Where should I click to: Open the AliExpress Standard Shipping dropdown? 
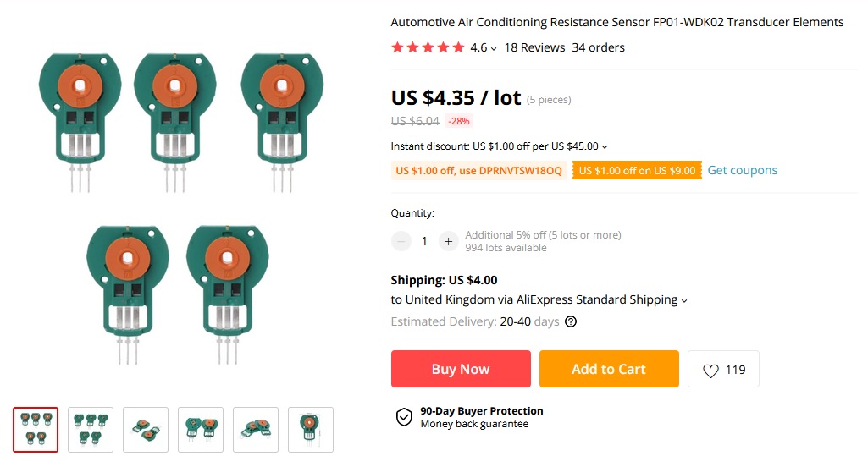684,300
